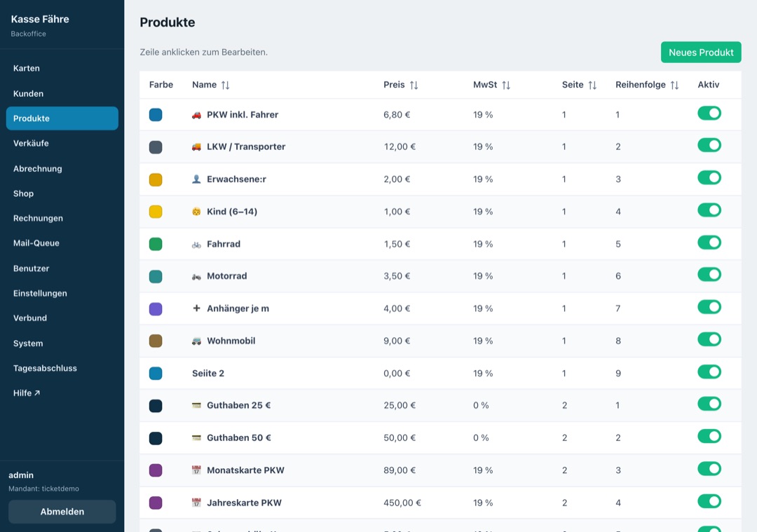The image size is (757, 532).
Task: Click the Farbe column header
Action: pyautogui.click(x=161, y=85)
